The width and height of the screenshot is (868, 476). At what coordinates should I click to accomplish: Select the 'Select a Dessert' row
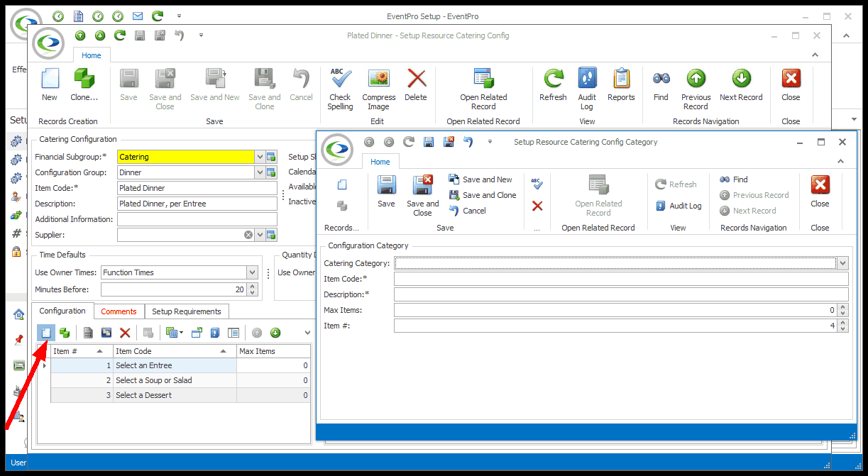tap(180, 395)
